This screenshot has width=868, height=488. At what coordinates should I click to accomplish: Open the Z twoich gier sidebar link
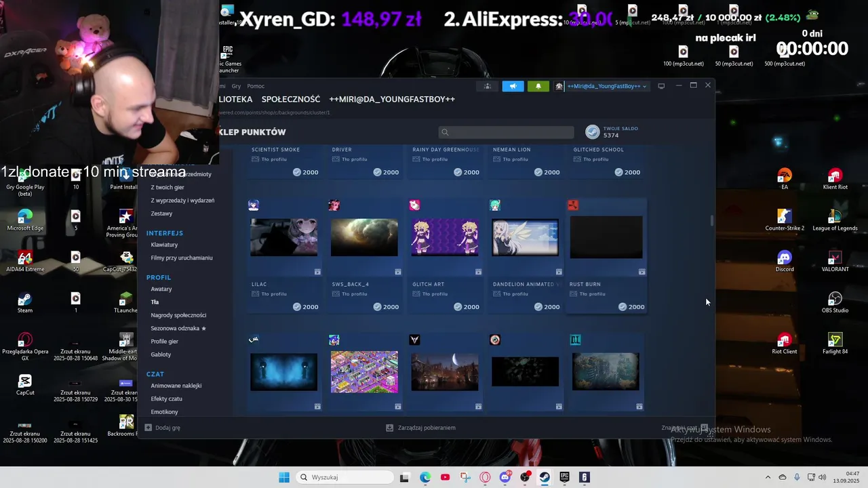(167, 187)
